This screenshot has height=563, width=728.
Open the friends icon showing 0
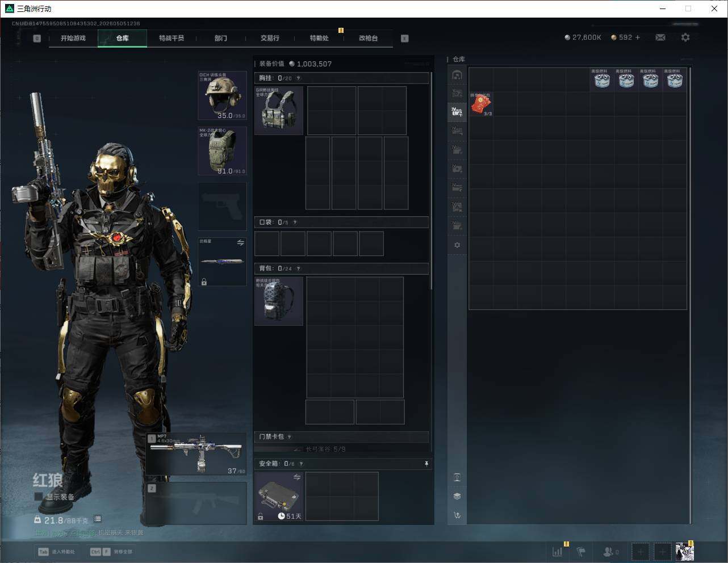click(x=611, y=552)
